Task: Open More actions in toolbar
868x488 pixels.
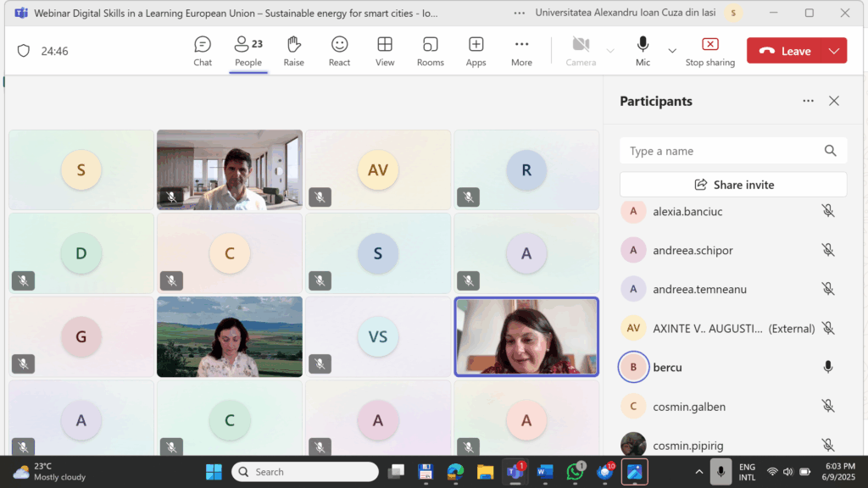Action: click(x=521, y=51)
